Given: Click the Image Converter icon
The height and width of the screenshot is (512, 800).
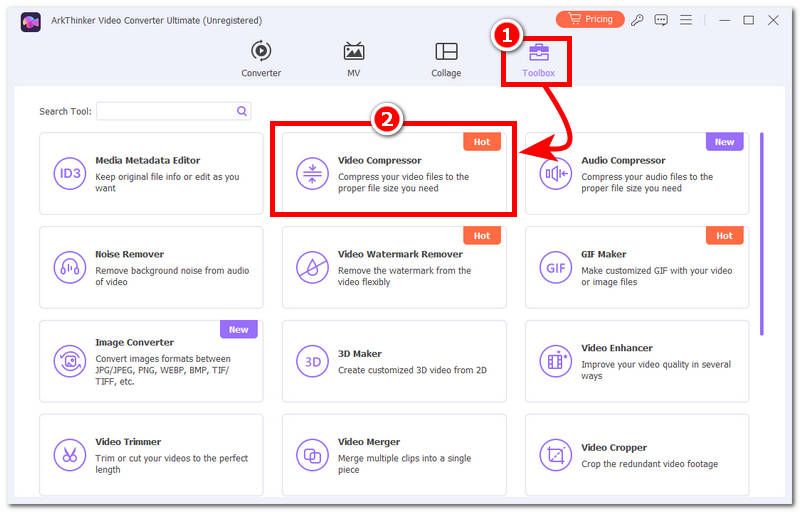Looking at the screenshot, I should coord(69,361).
